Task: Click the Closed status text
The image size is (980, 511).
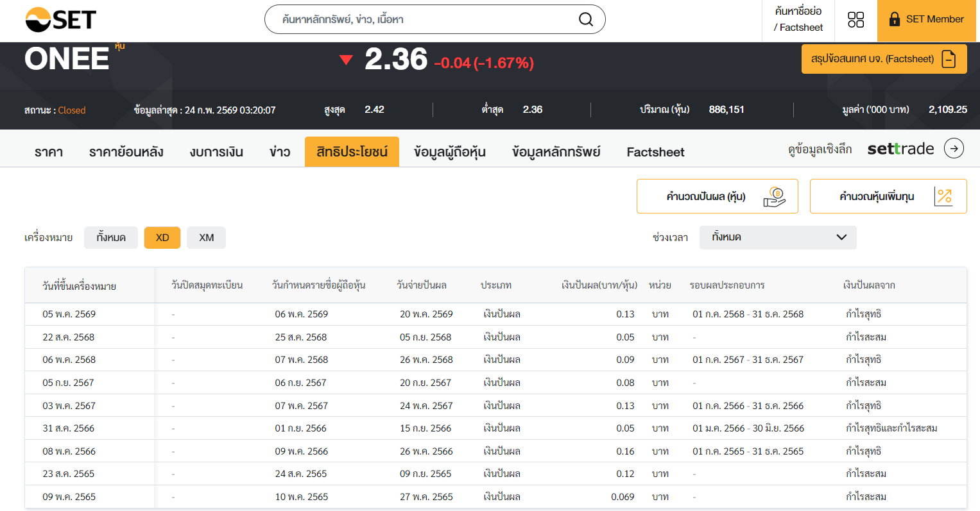Action: (72, 110)
